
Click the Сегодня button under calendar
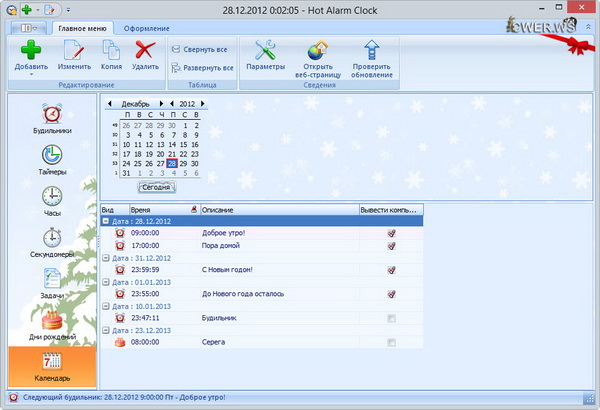click(157, 187)
